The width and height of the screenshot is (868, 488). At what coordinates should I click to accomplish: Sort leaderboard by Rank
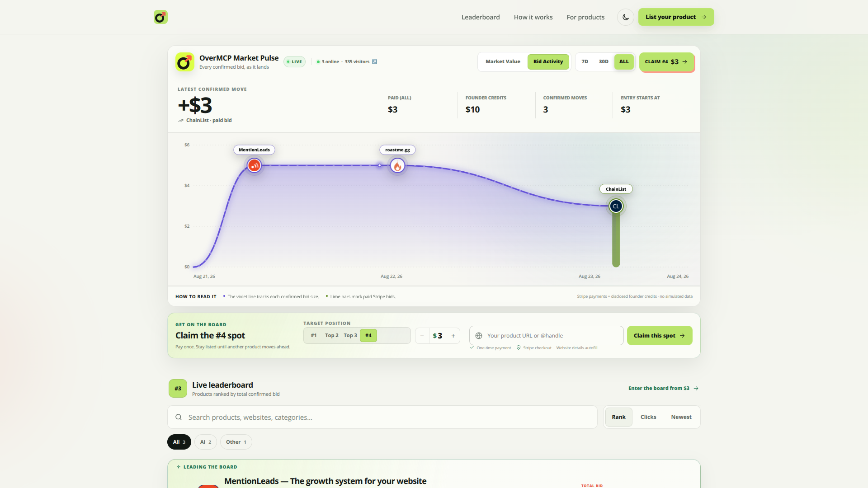tap(618, 417)
